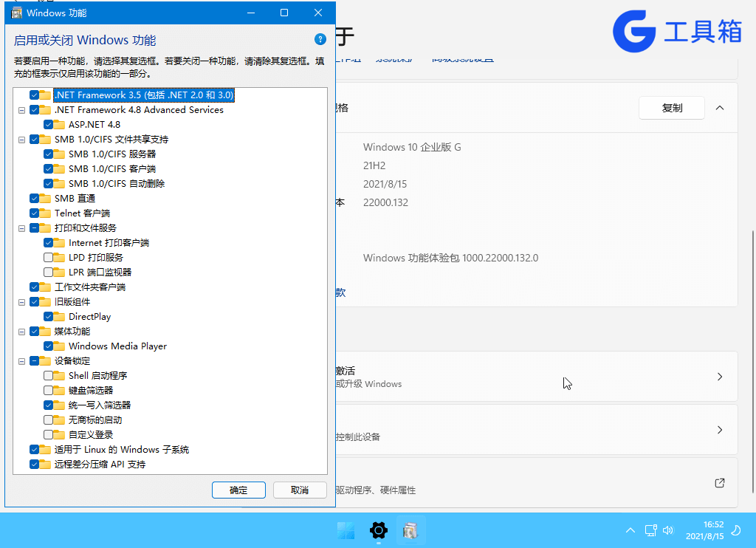Open the 激活 settings row chevron
This screenshot has height=548, width=756.
(x=720, y=377)
